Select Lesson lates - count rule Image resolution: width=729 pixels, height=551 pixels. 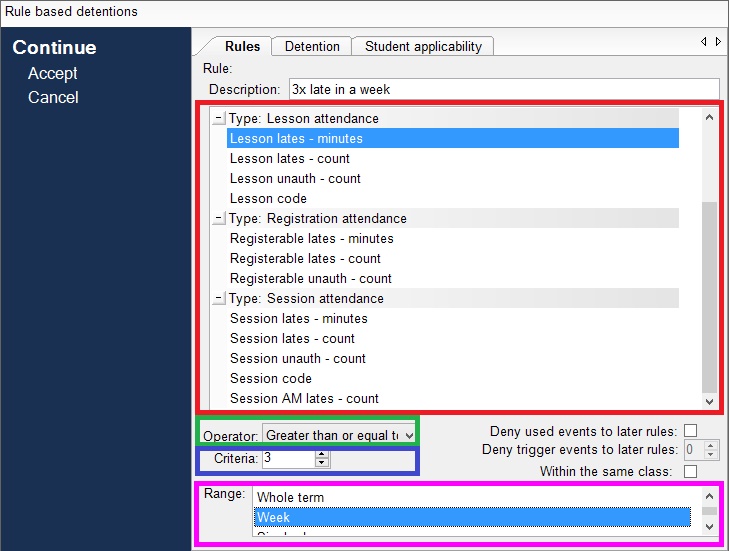tap(290, 159)
